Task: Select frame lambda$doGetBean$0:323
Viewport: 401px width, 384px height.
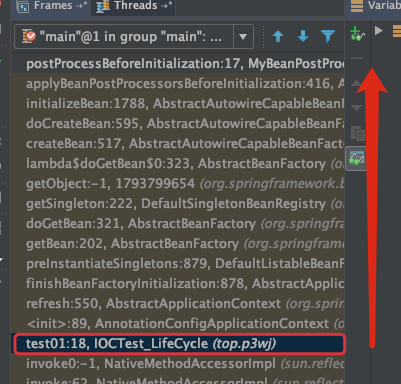Action: point(178,163)
